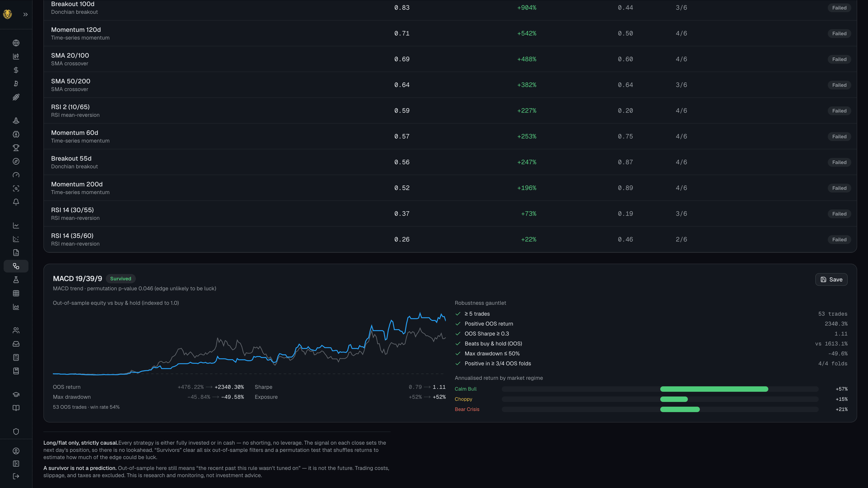Image resolution: width=868 pixels, height=488 pixels.
Task: Click the log out icon
Action: pyautogui.click(x=16, y=476)
